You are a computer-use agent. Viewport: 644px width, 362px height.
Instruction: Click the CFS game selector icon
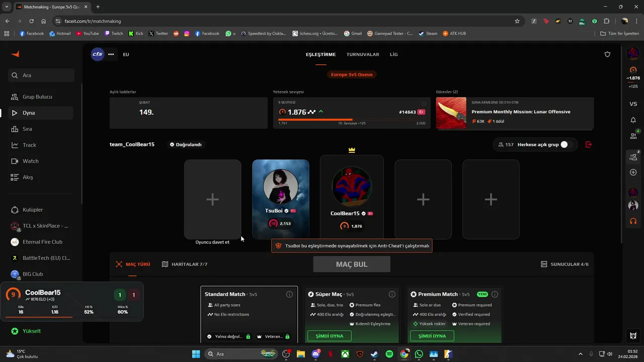point(97,54)
